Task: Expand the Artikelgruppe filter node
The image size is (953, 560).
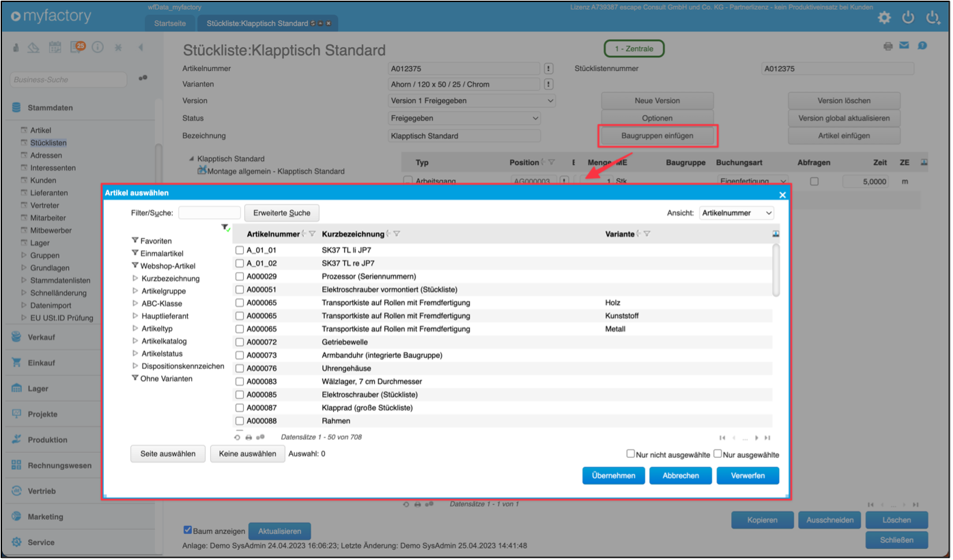Action: coord(135,291)
